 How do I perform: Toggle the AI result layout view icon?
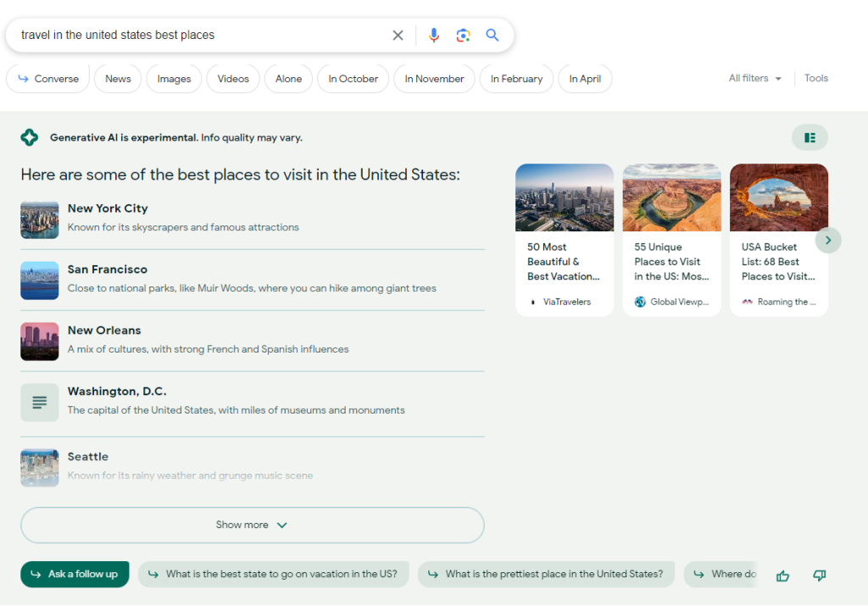click(810, 137)
